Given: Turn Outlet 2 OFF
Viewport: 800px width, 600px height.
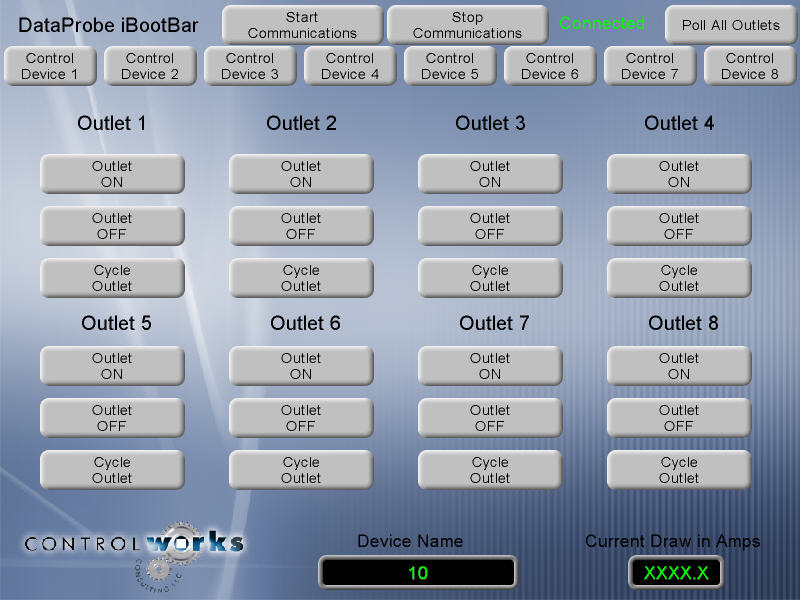Looking at the screenshot, I should click(x=301, y=226).
